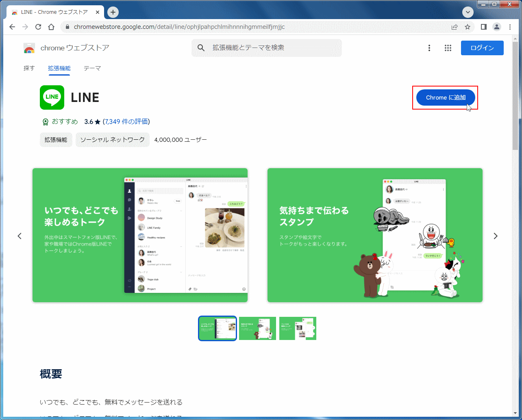Open the 7,349 件の評価 link
This screenshot has height=420, width=522.
click(x=126, y=121)
